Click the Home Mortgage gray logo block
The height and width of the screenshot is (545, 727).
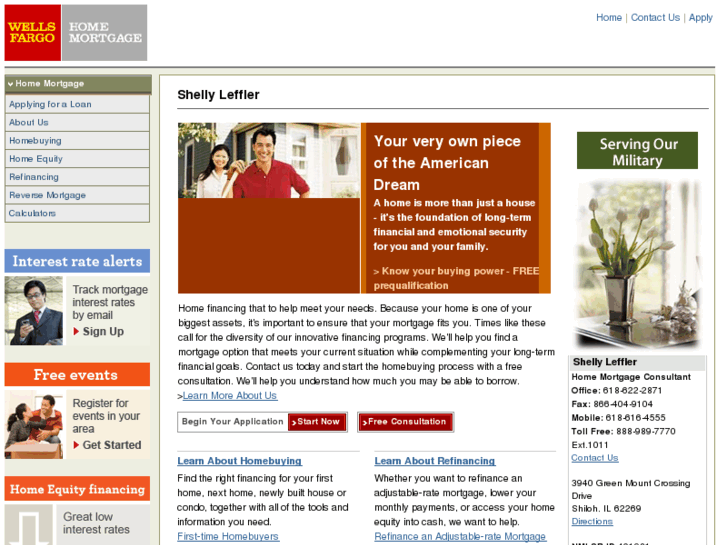click(x=105, y=32)
